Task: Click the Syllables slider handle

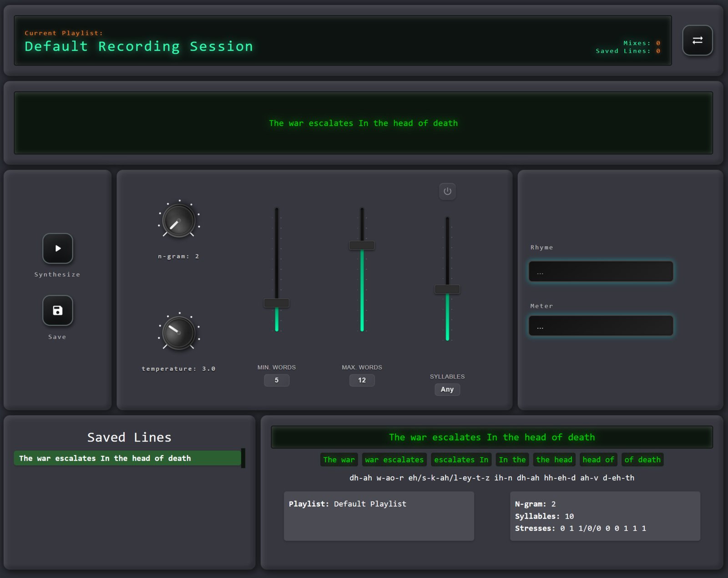Action: coord(447,289)
